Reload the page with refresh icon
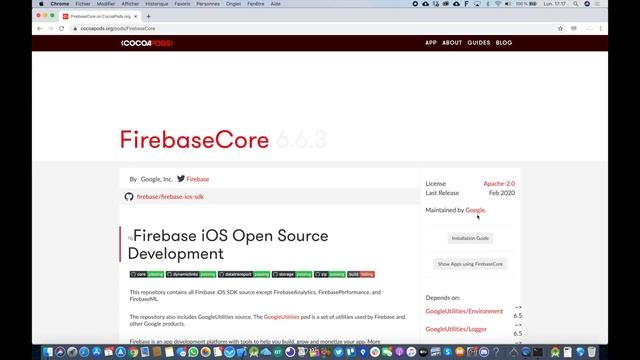The width and height of the screenshot is (640, 360). click(62, 29)
